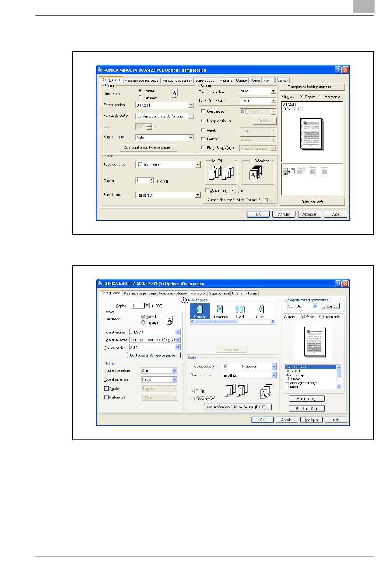Screen dimensions: 392x569
Task: Toggle Plage & Agrafage checkbox
Action: click(203, 148)
